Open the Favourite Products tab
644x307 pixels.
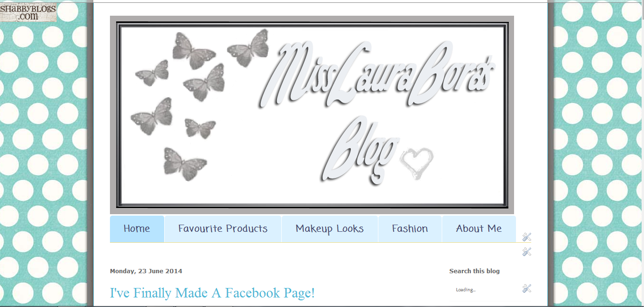tap(223, 229)
